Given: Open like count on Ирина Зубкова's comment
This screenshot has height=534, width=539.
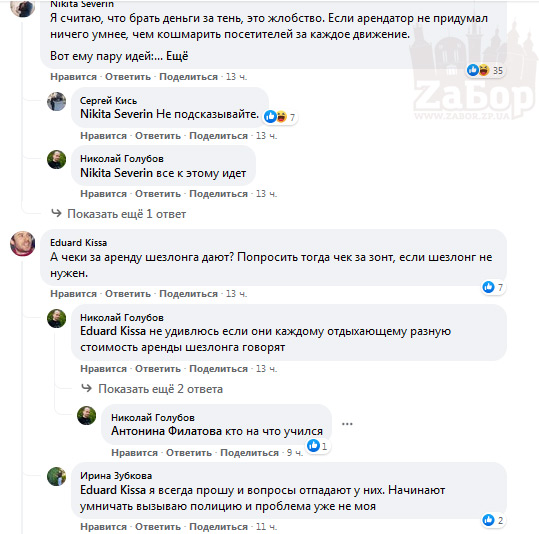Looking at the screenshot, I should [493, 520].
